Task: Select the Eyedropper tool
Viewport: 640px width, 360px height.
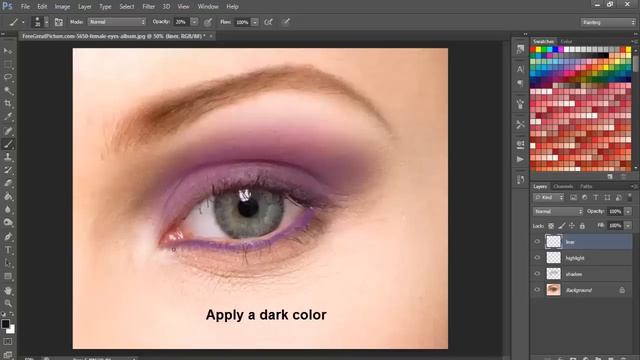Action: [8, 117]
